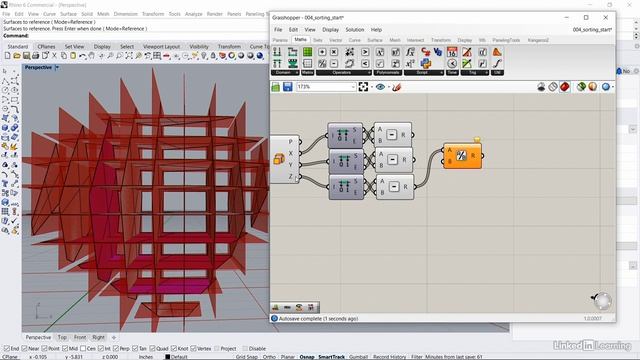Image resolution: width=640 pixels, height=360 pixels.
Task: Toggle the Quad osnap checkbox
Action: click(152, 349)
